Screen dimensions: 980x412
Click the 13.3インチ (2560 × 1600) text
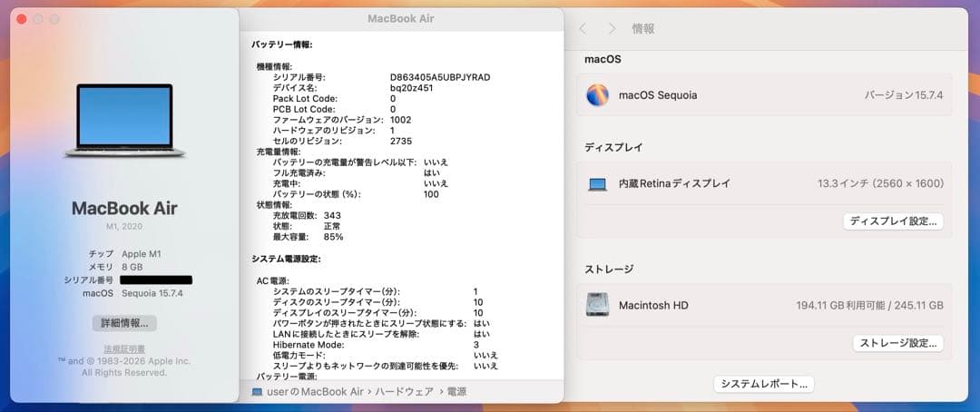pyautogui.click(x=880, y=184)
